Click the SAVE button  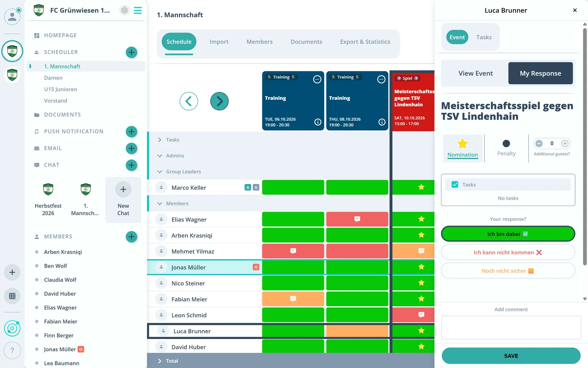point(511,356)
